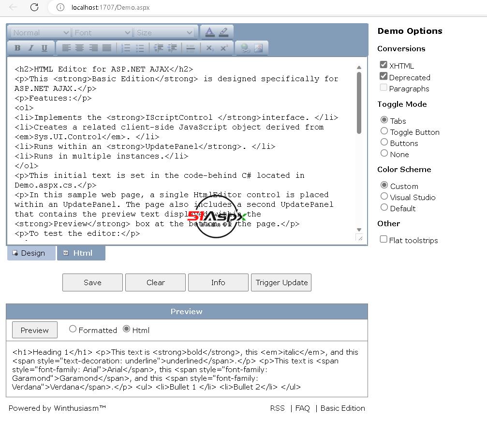487x448 pixels.
Task: Enable the Paragraphs checkbox
Action: tap(384, 87)
